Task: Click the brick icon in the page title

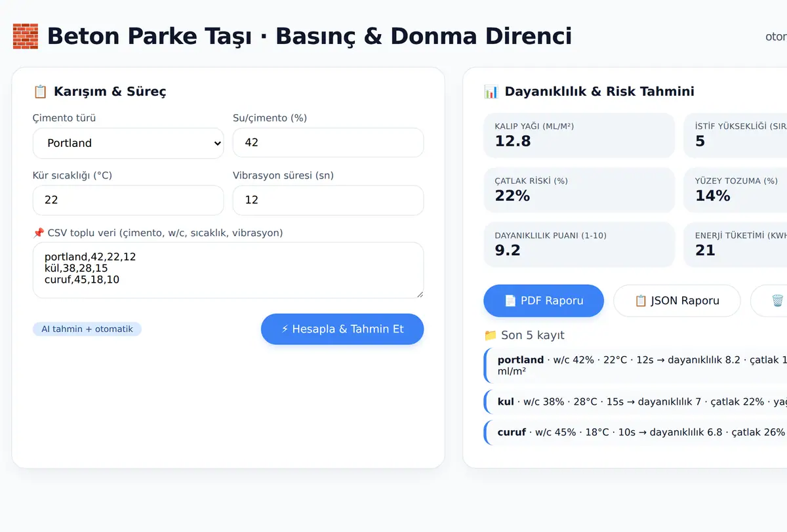Action: click(x=26, y=36)
